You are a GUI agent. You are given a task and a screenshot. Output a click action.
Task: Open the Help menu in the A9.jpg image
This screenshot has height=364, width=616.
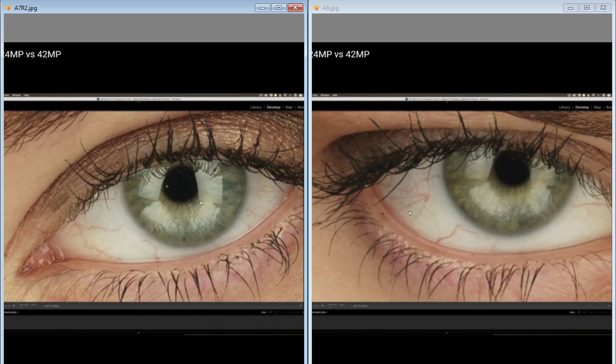335,95
